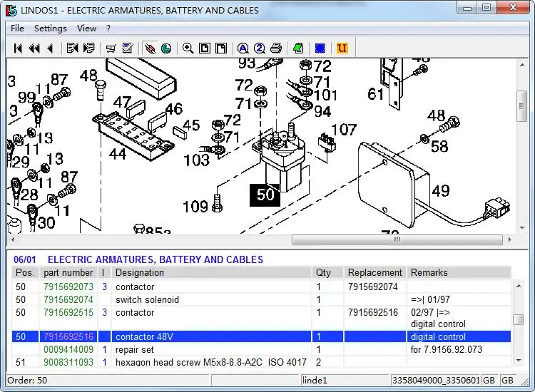Open the '?' help menu
This screenshot has height=392, width=535.
pos(108,29)
